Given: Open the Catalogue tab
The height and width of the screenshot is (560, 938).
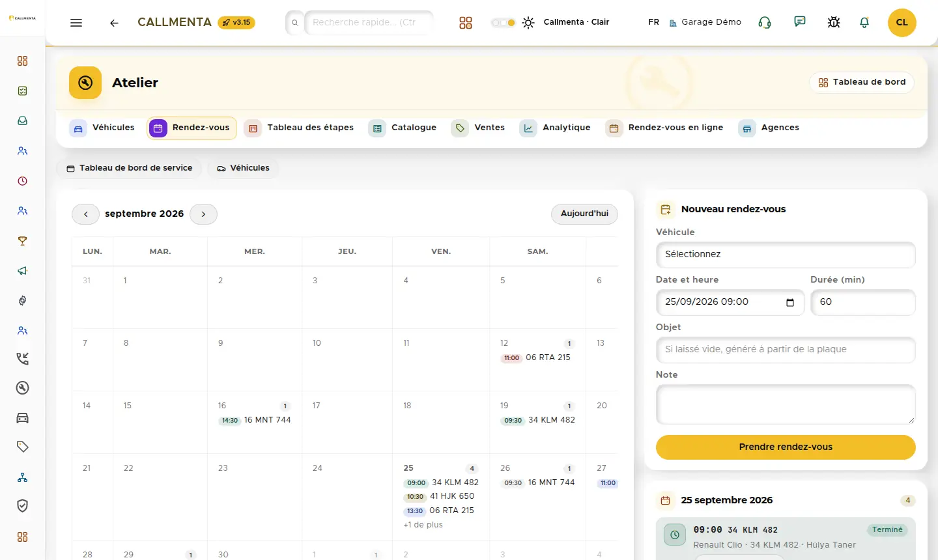Looking at the screenshot, I should [403, 128].
